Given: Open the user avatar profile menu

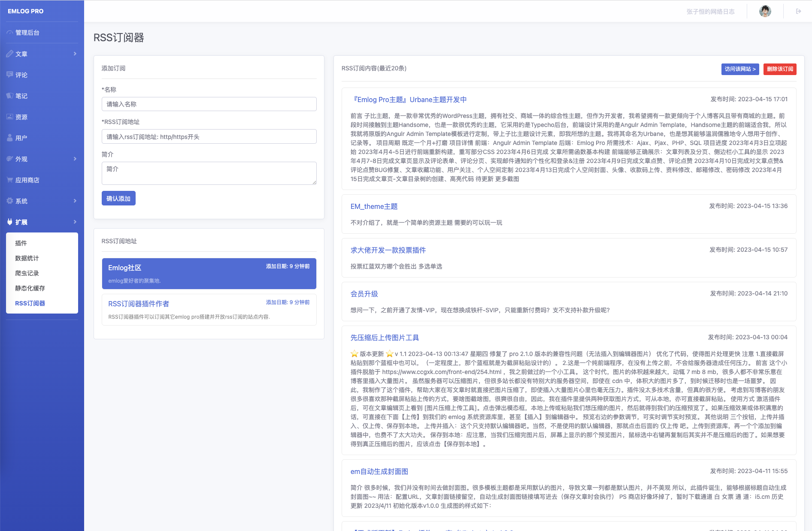Looking at the screenshot, I should [x=765, y=12].
